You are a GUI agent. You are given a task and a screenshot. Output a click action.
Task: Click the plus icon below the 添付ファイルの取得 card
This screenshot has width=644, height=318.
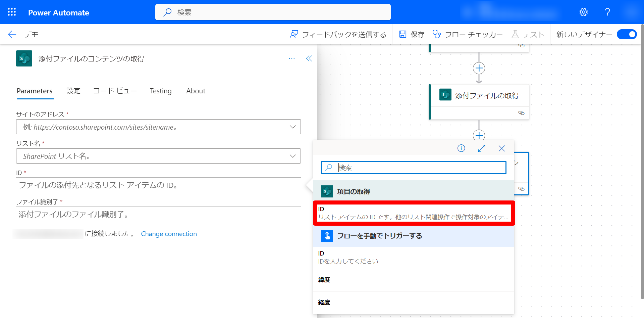coord(479,135)
